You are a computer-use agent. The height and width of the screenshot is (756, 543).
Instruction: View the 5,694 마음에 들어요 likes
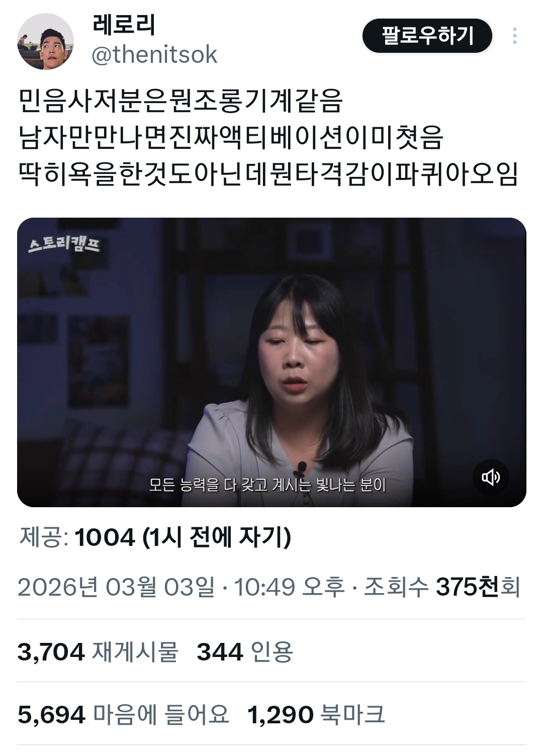click(123, 714)
